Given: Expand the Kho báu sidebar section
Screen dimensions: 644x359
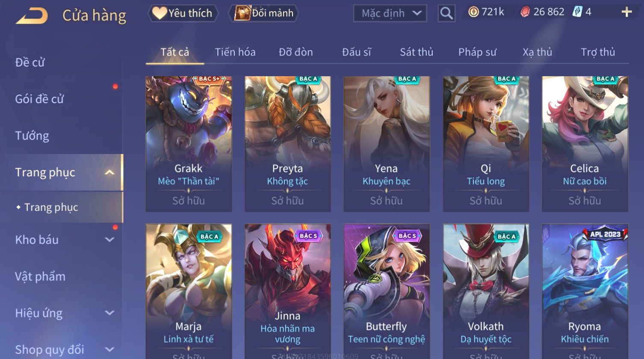Looking at the screenshot, I should click(110, 240).
